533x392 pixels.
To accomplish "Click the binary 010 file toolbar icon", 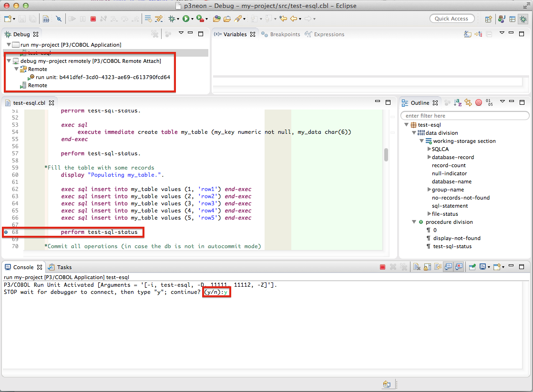I will pyautogui.click(x=46, y=19).
